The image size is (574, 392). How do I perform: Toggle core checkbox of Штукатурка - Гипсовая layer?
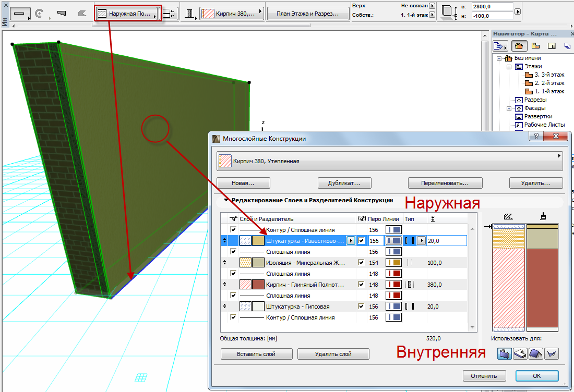[x=361, y=306]
